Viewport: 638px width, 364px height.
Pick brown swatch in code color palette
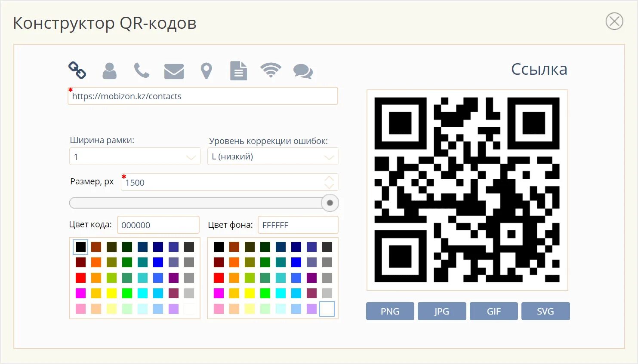pyautogui.click(x=96, y=247)
